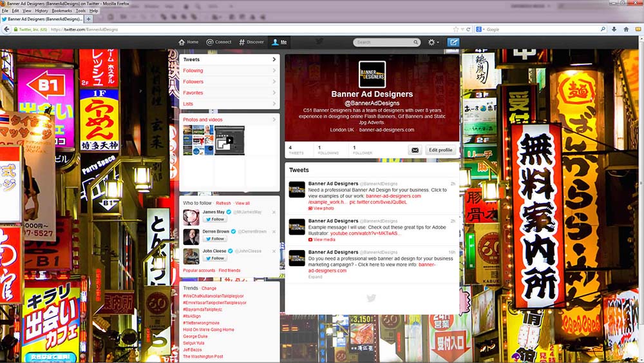Image resolution: width=644 pixels, height=363 pixels.
Task: View all follow suggestions
Action: tap(242, 203)
